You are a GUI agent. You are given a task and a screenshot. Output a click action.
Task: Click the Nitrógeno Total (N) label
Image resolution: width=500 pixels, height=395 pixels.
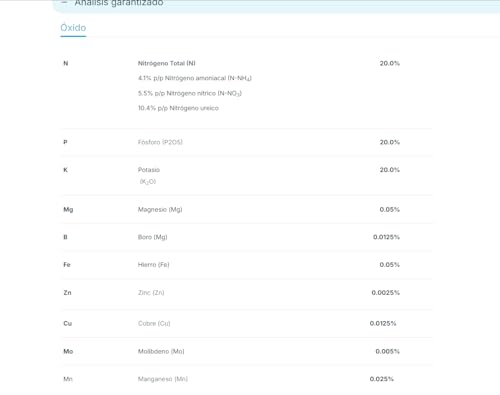click(167, 63)
